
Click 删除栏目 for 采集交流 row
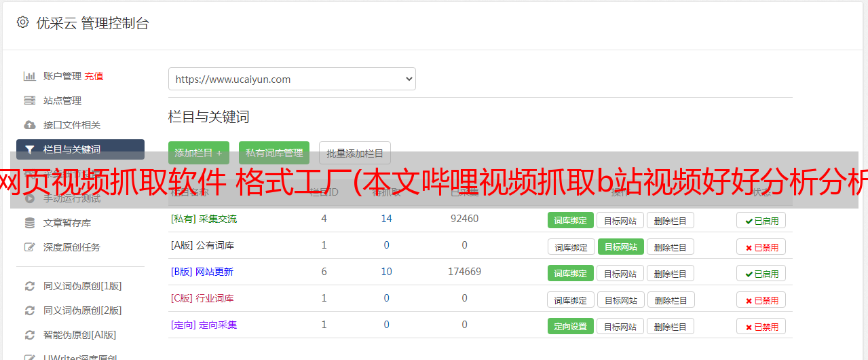pyautogui.click(x=670, y=220)
